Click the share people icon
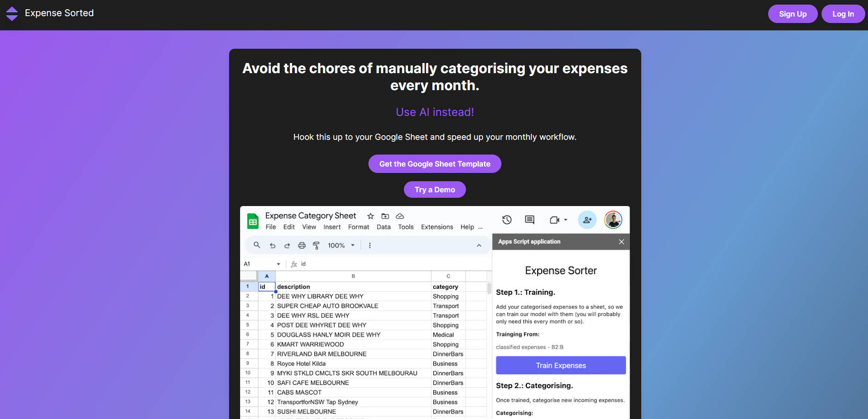868x419 pixels. point(587,220)
